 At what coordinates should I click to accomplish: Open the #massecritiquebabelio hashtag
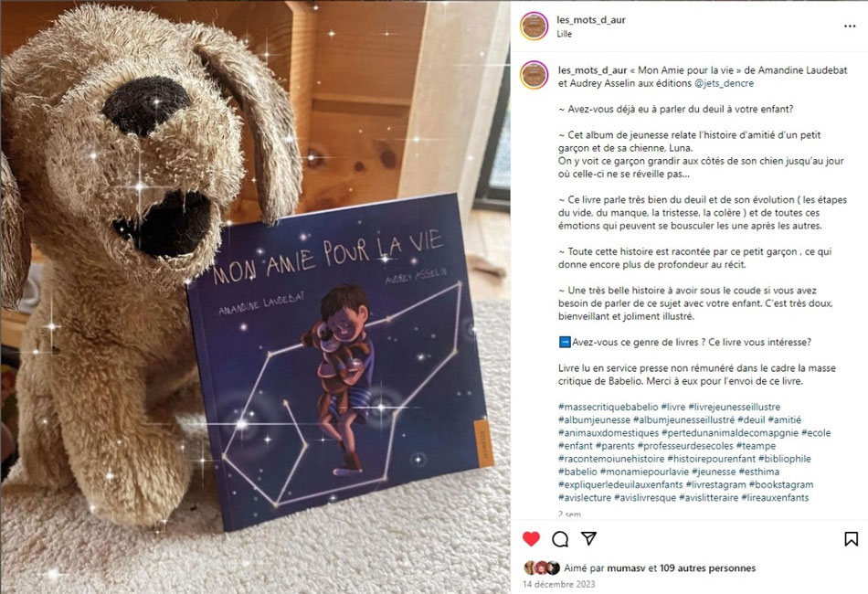(608, 407)
